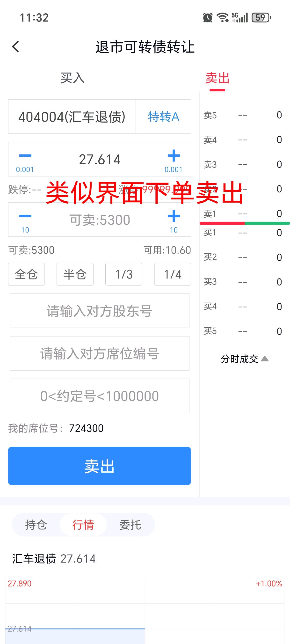290x644 pixels.
Task: Focus the 请输入对方席位编号 input field
Action: (100, 353)
